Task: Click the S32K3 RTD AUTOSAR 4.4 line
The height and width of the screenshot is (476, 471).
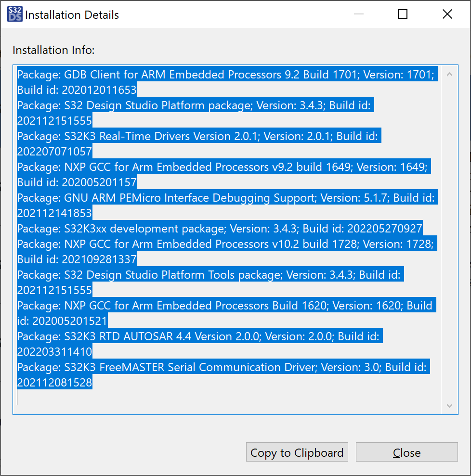Action: coord(200,336)
